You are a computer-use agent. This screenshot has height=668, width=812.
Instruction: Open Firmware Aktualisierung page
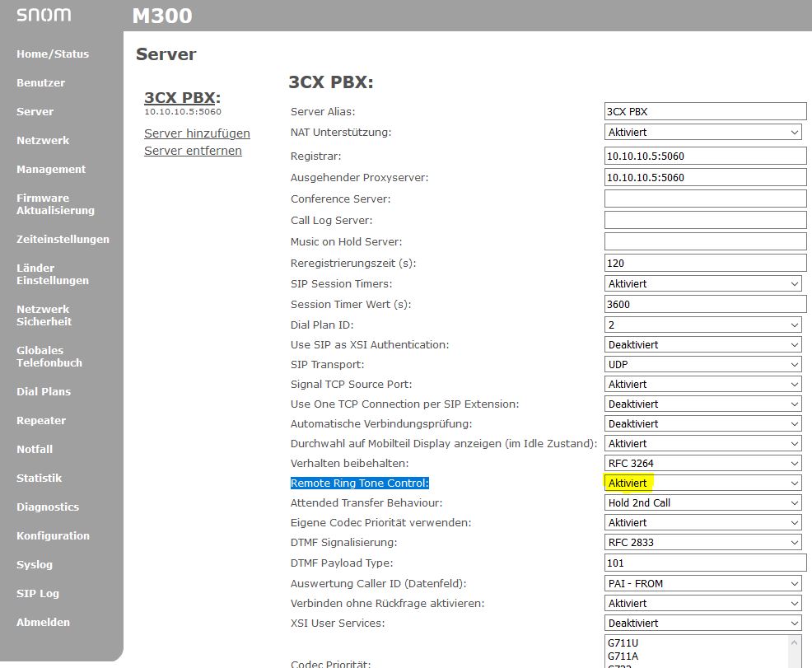55,204
